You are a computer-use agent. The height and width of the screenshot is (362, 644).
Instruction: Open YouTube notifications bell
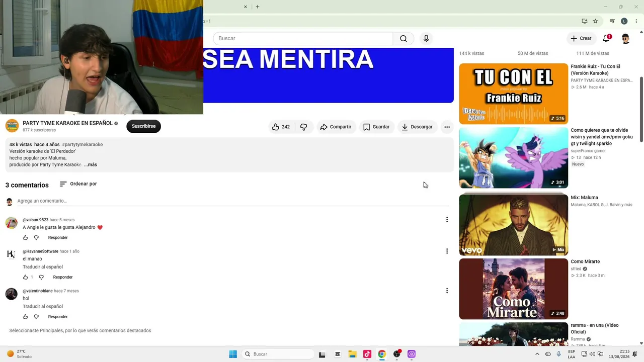[606, 39]
